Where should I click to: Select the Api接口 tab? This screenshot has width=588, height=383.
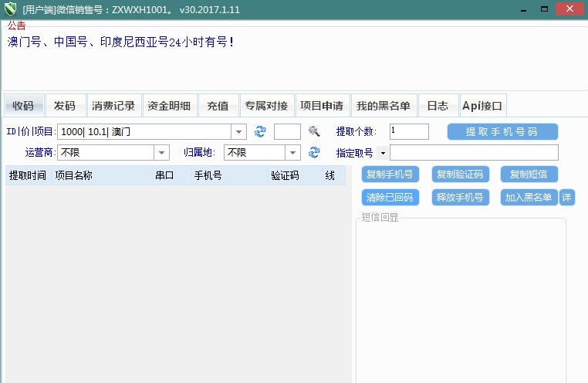pos(482,106)
